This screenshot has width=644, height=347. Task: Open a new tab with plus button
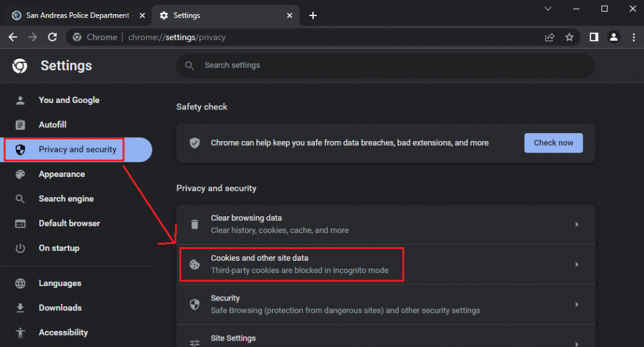(313, 15)
